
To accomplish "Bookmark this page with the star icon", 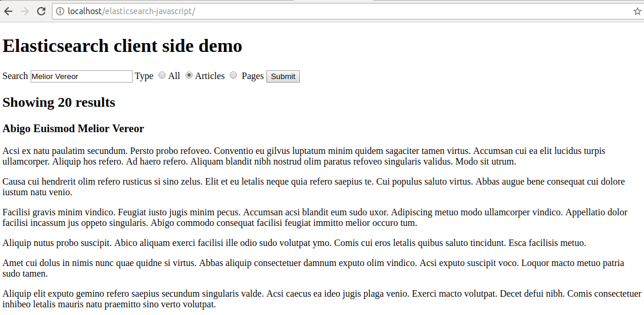I will [638, 11].
